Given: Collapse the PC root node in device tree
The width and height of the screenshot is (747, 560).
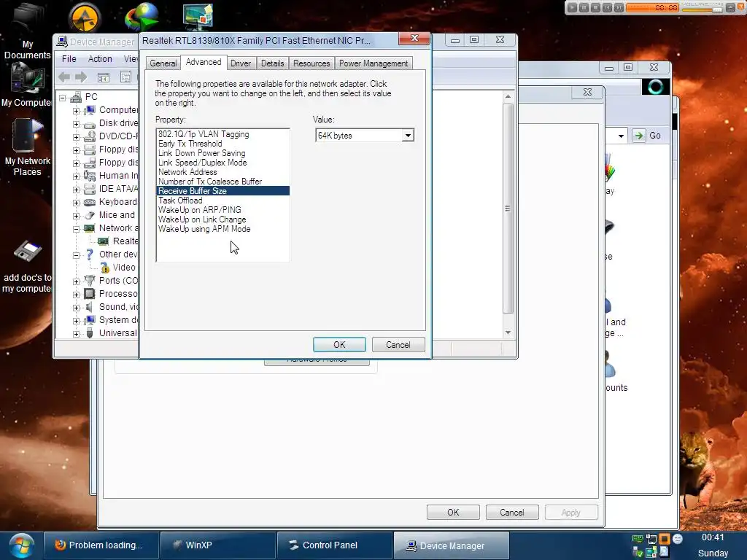Looking at the screenshot, I should point(63,98).
